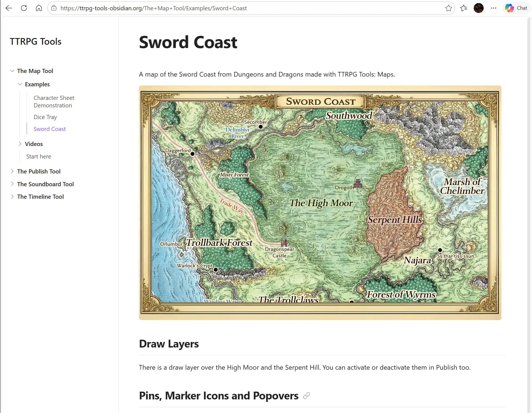Click the Daggerford map pin
This screenshot has width=532, height=413.
click(192, 154)
